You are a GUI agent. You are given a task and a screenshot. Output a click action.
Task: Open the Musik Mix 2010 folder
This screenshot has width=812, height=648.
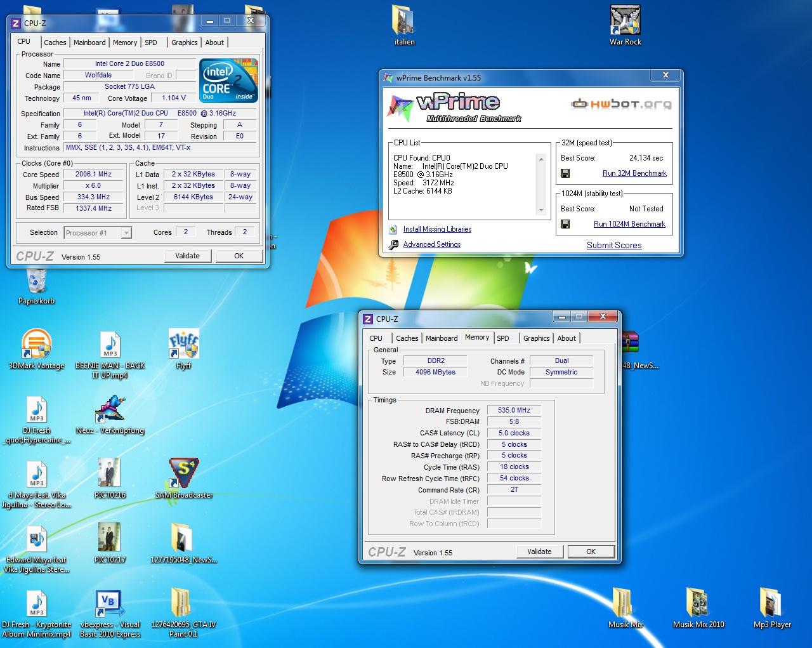(698, 604)
